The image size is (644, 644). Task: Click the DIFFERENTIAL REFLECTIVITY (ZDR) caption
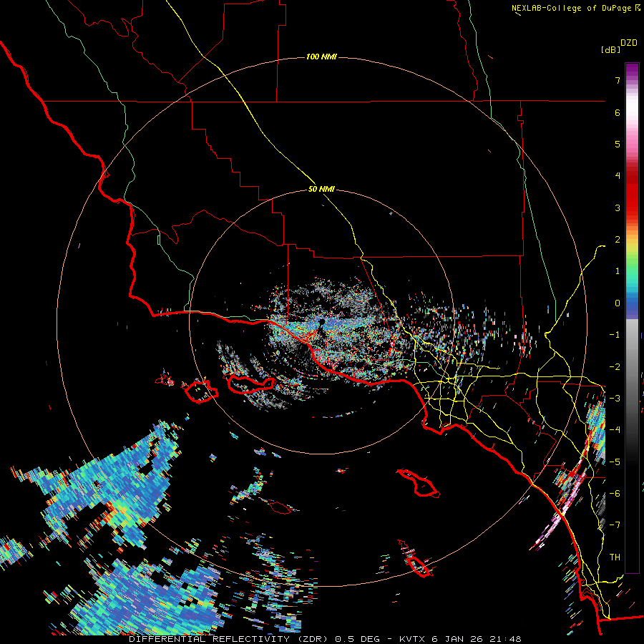[x=229, y=639]
